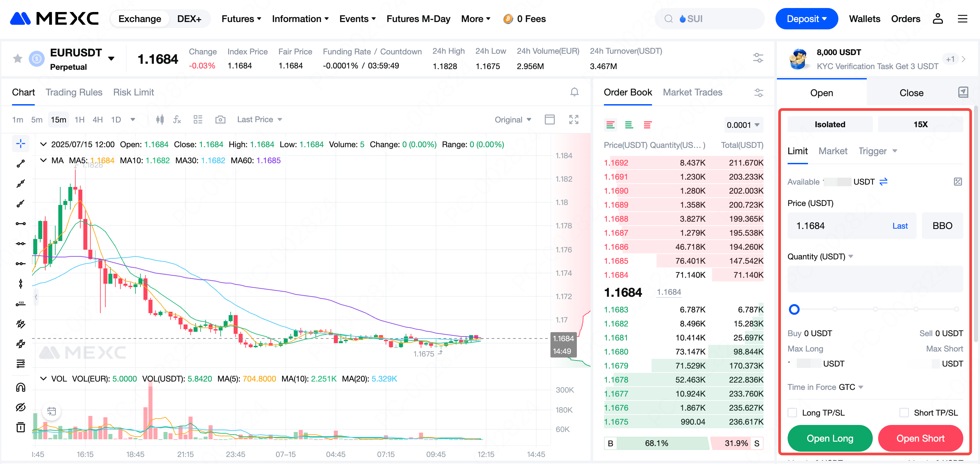The width and height of the screenshot is (980, 464).
Task: Enable the Short TP/SL checkbox
Action: coord(904,413)
